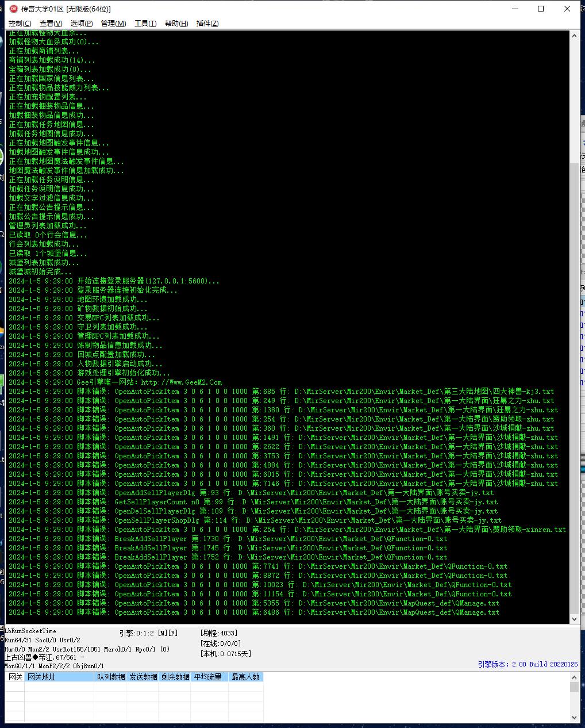Select the 网关地址 column header
Image resolution: width=585 pixels, height=728 pixels.
[x=59, y=677]
